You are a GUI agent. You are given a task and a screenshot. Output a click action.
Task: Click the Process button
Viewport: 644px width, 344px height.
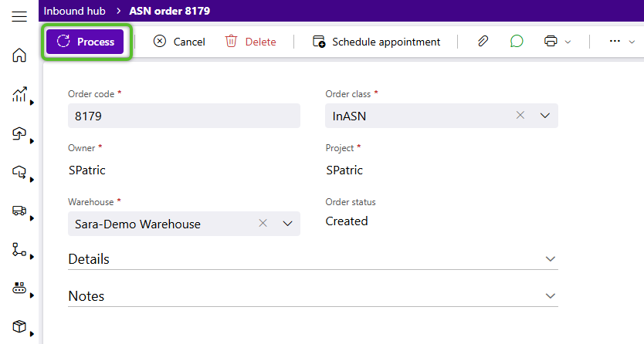(x=85, y=42)
